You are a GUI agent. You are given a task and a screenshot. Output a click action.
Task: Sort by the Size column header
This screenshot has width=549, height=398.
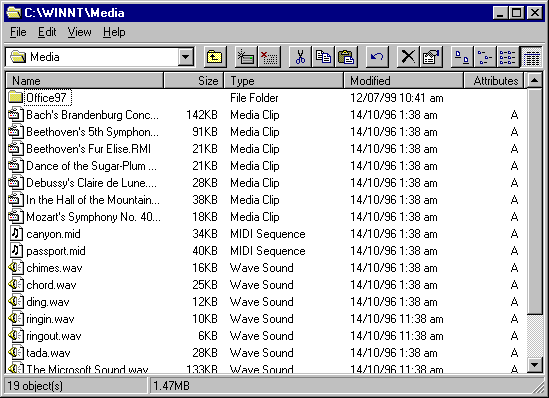[x=194, y=81]
